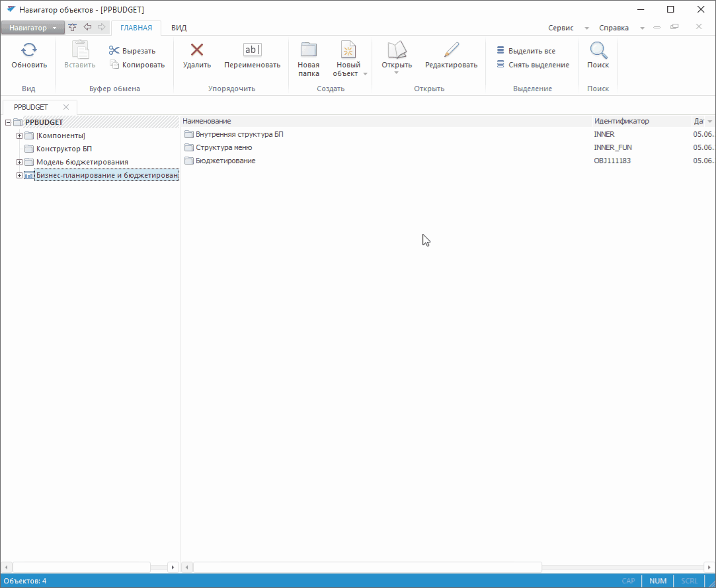
Task: Go up one level arrow
Action: pyautogui.click(x=73, y=27)
